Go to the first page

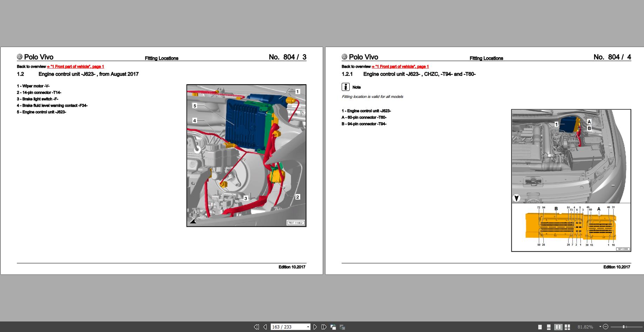[x=256, y=327]
